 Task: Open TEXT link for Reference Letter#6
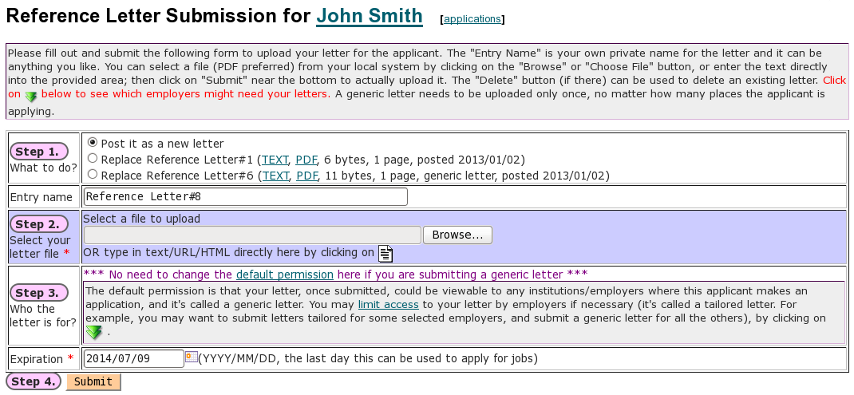[x=275, y=176]
